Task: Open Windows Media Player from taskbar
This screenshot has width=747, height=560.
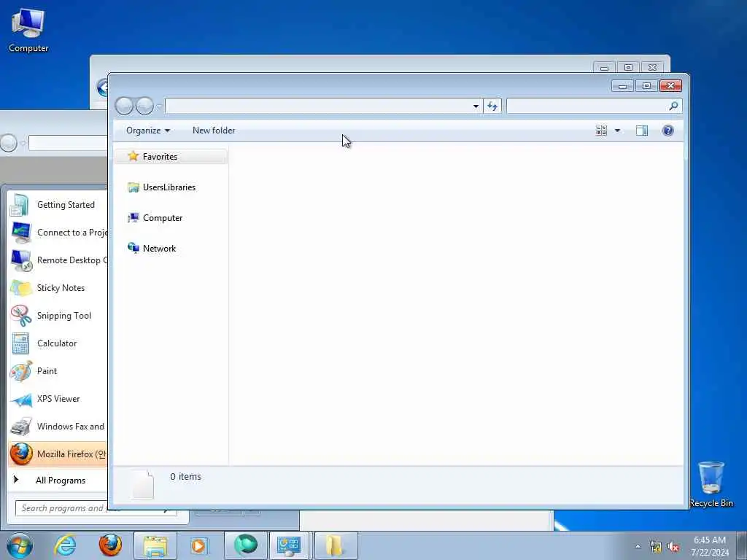Action: click(x=199, y=545)
